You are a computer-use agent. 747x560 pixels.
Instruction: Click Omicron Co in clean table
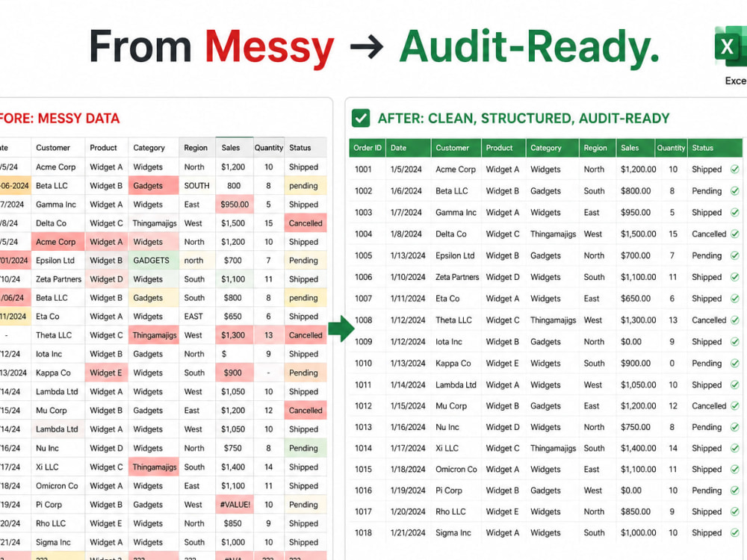pyautogui.click(x=456, y=469)
